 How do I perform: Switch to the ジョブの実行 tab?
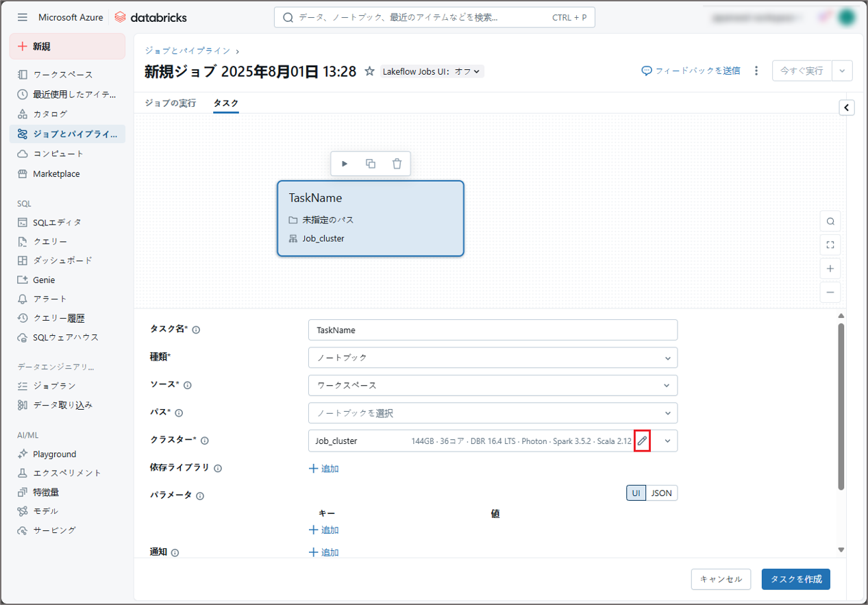point(171,103)
